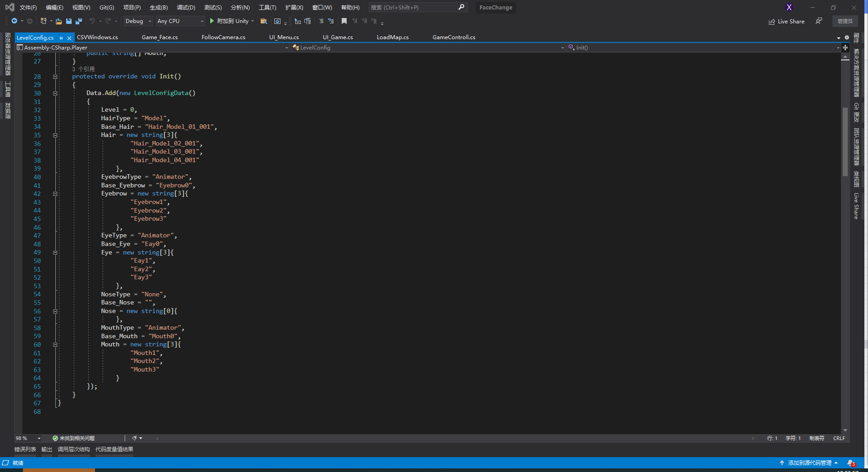Open the 编辑(E) menu

[x=54, y=7]
